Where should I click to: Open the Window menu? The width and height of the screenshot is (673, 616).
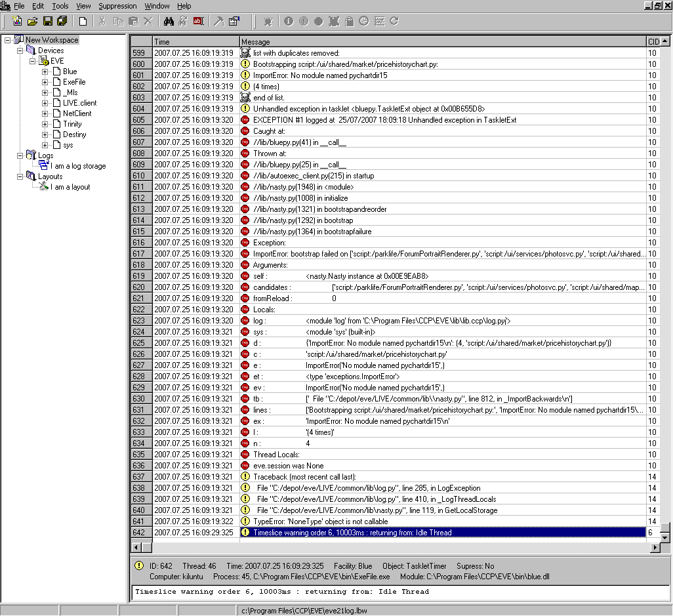point(157,6)
